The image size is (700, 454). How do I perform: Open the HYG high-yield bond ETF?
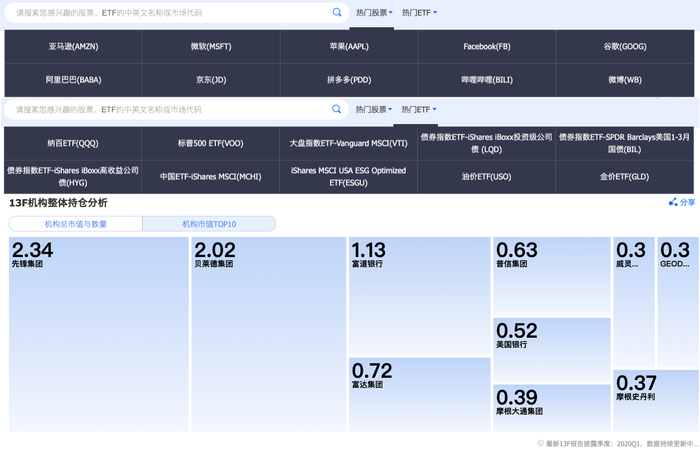point(73,177)
